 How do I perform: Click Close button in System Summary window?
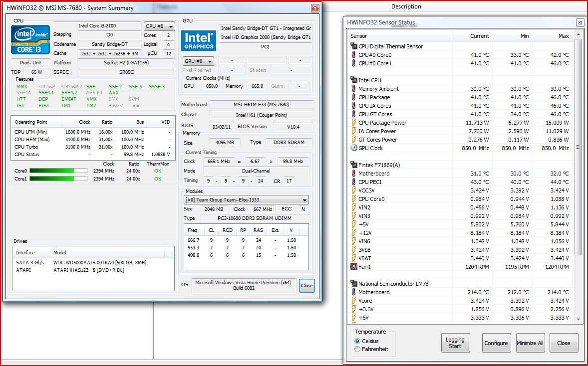(x=307, y=285)
